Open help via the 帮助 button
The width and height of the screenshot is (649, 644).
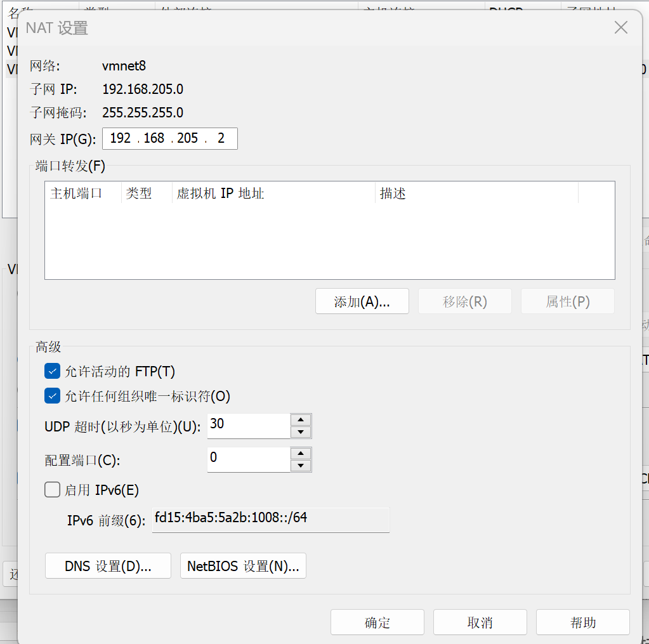582,622
